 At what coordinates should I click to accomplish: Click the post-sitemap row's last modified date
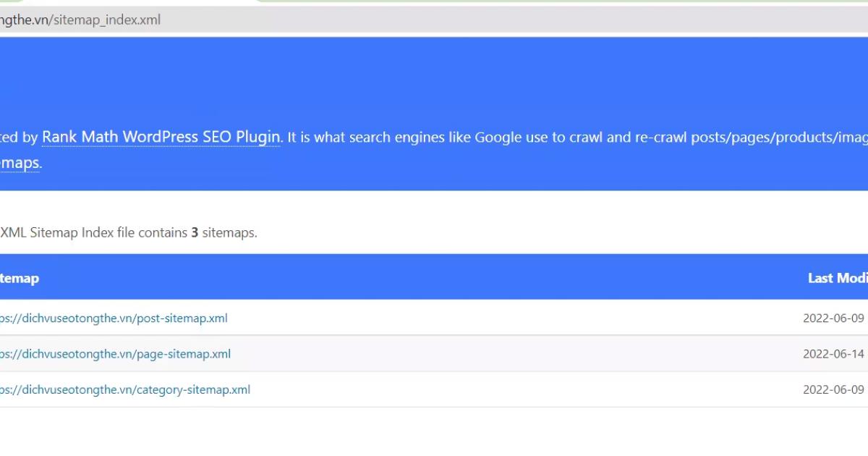pos(833,318)
